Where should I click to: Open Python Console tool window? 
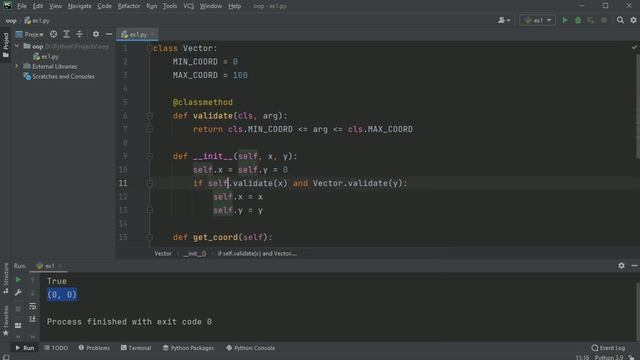[x=251, y=348]
